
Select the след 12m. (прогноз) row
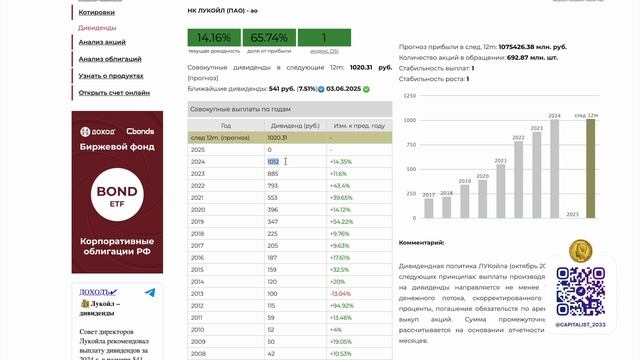(x=290, y=138)
